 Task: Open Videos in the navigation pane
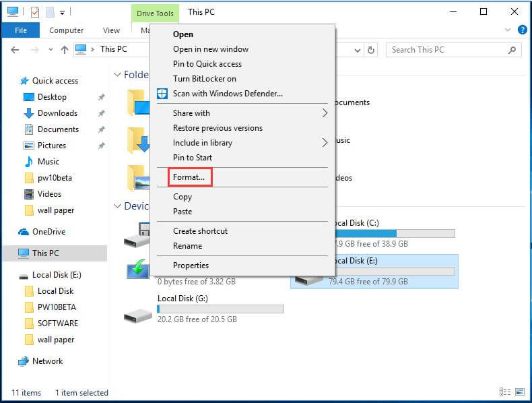(42, 194)
